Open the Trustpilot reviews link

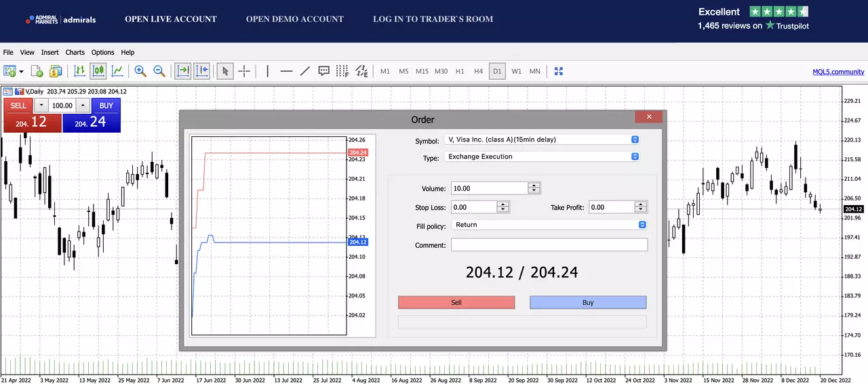753,19
